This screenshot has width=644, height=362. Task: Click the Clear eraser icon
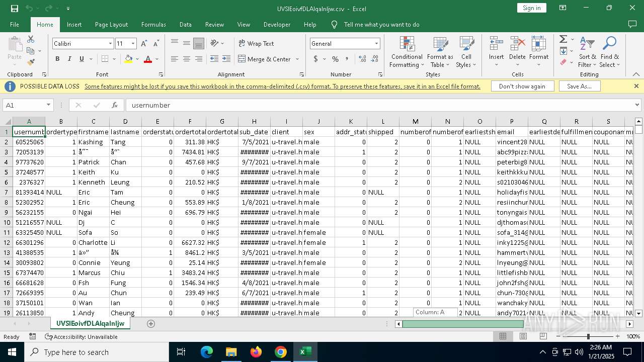click(563, 62)
